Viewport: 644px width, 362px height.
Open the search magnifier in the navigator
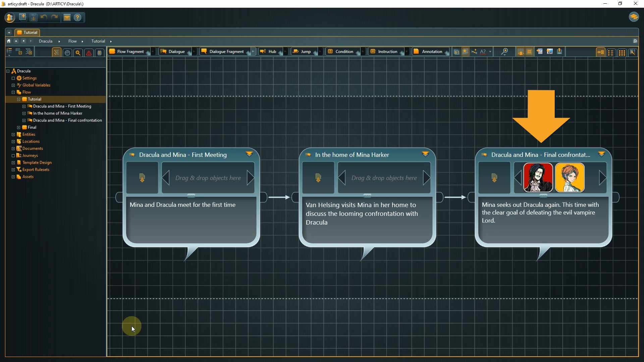click(x=78, y=53)
